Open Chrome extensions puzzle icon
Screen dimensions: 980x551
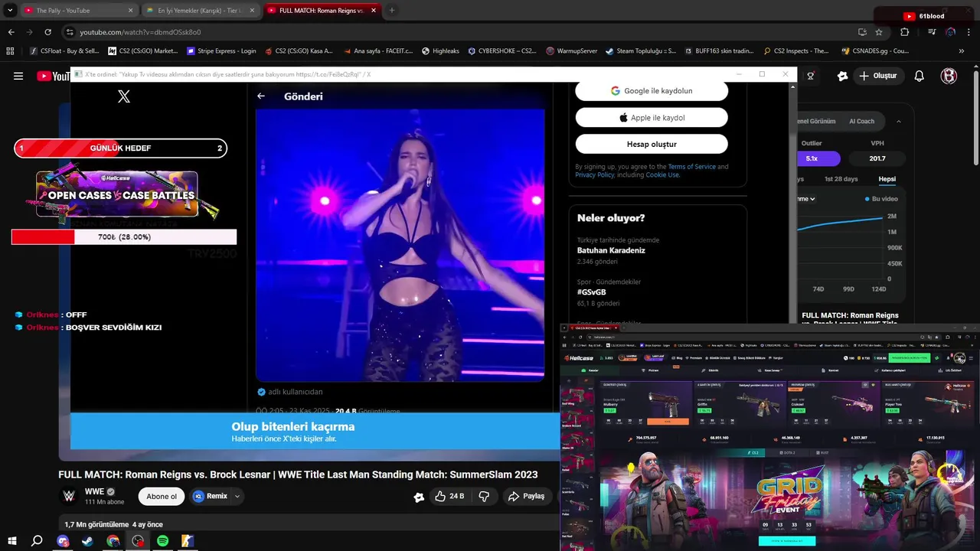(x=904, y=32)
